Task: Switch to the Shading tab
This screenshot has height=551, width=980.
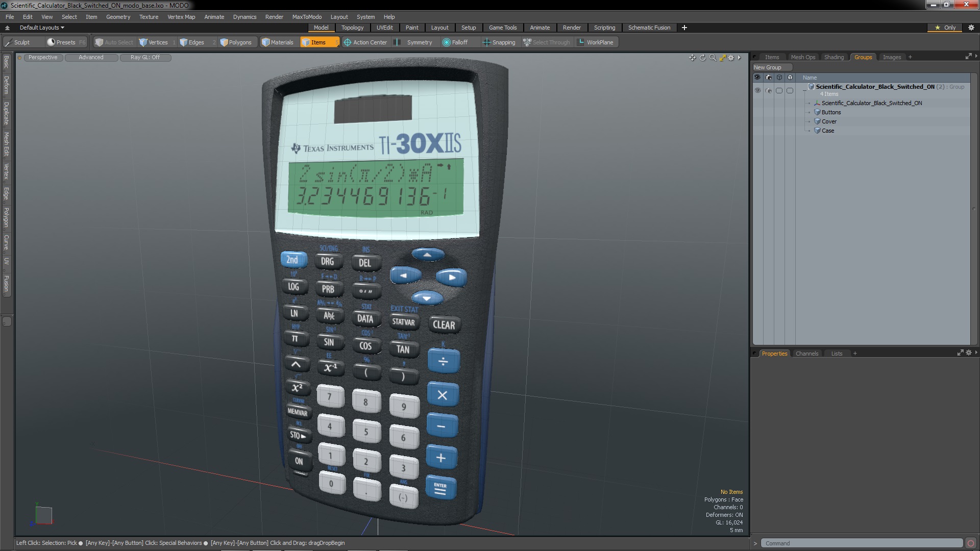Action: coord(834,57)
